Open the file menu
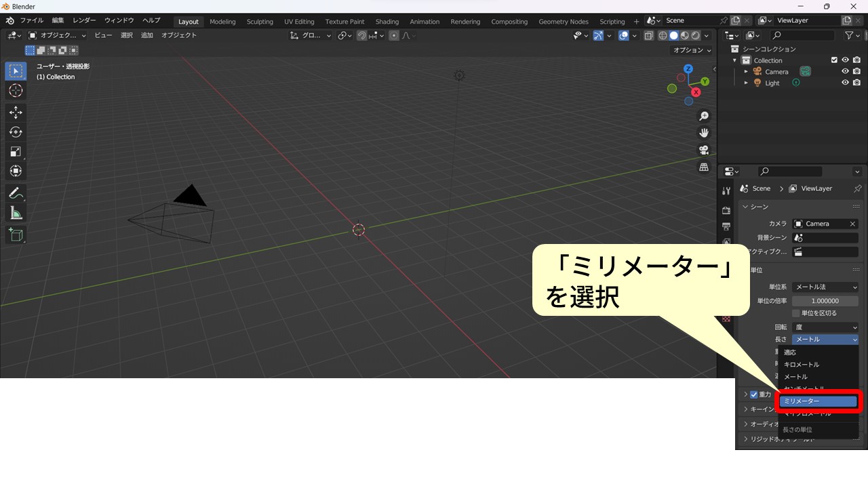 32,20
